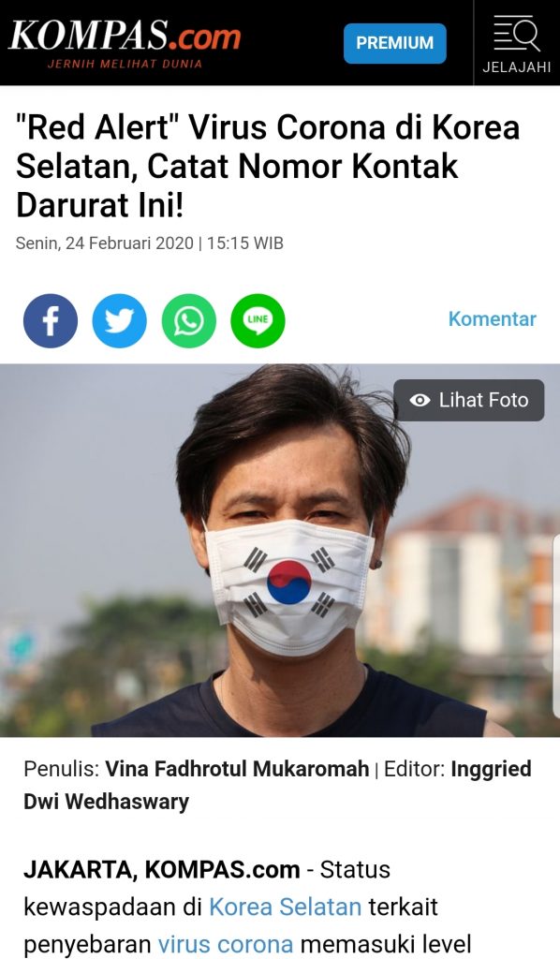Click author name Vina Fadhrotul Mukaromah
This screenshot has height=959, width=560.
coord(237,769)
